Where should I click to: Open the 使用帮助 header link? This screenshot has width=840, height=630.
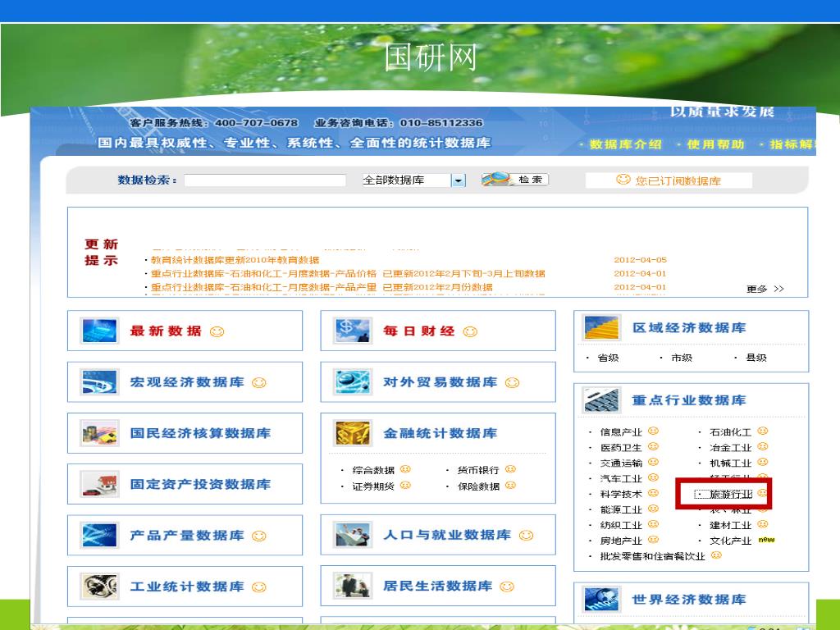point(715,144)
